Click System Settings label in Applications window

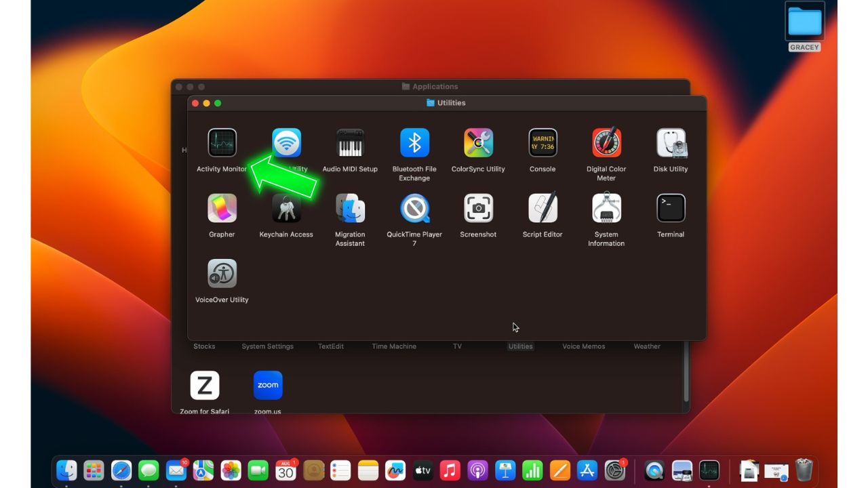coord(268,346)
